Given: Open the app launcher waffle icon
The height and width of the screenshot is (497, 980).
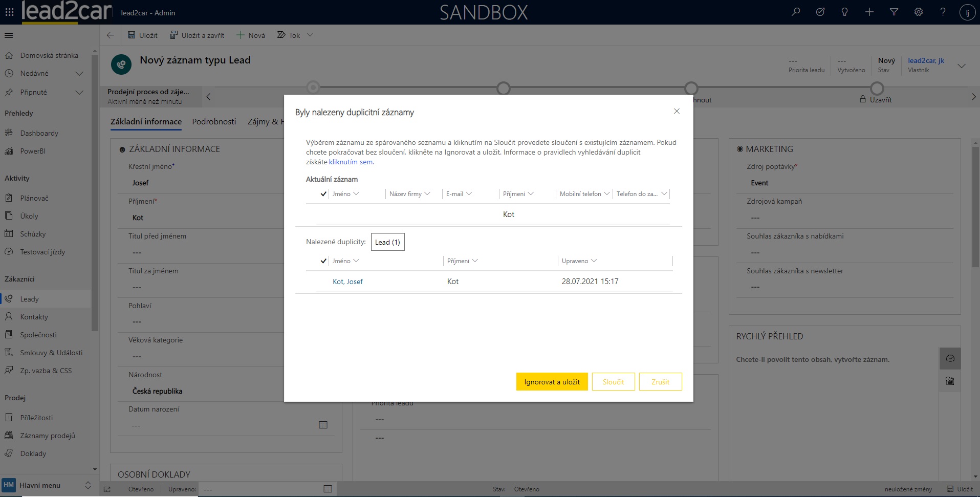Looking at the screenshot, I should coord(9,12).
